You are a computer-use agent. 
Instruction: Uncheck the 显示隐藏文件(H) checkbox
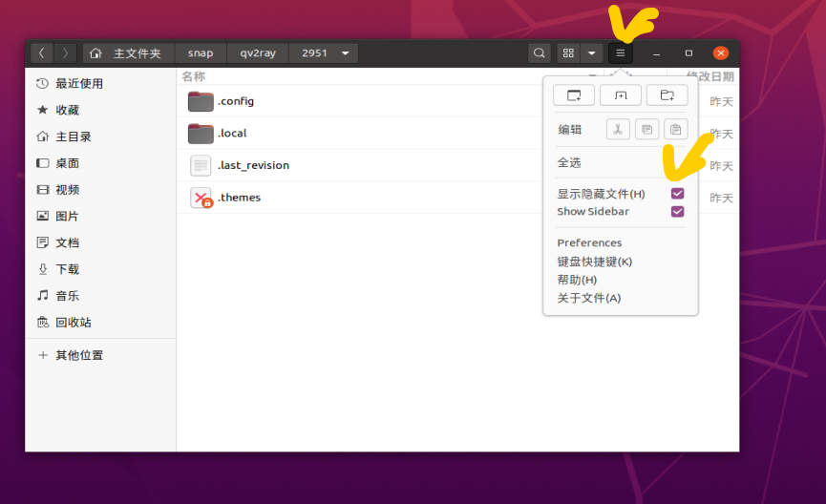(677, 194)
